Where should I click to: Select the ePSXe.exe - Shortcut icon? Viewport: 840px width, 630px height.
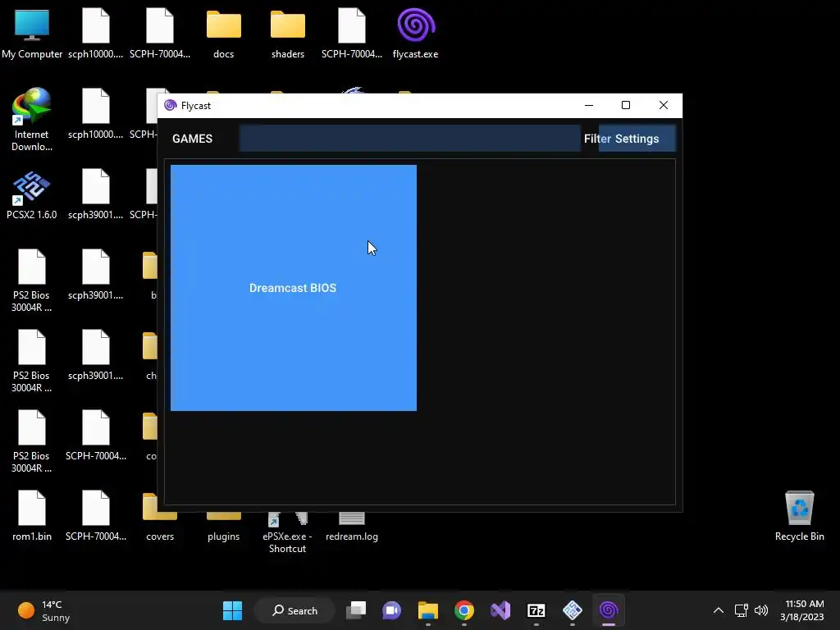click(288, 532)
